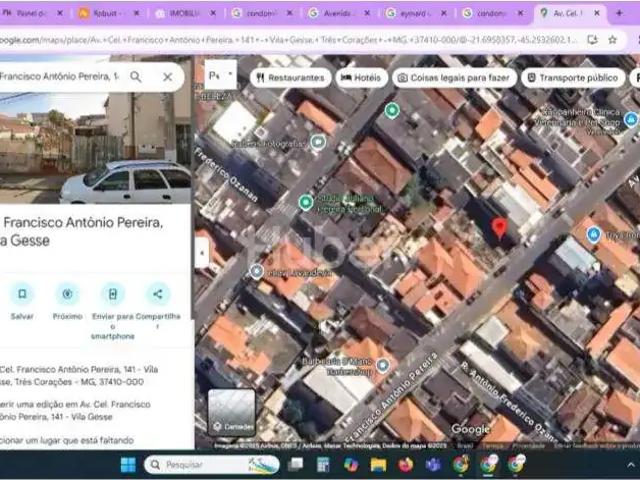Click Enviar para o smartphone icon
Screen dimensions: 640x480
pos(112,294)
